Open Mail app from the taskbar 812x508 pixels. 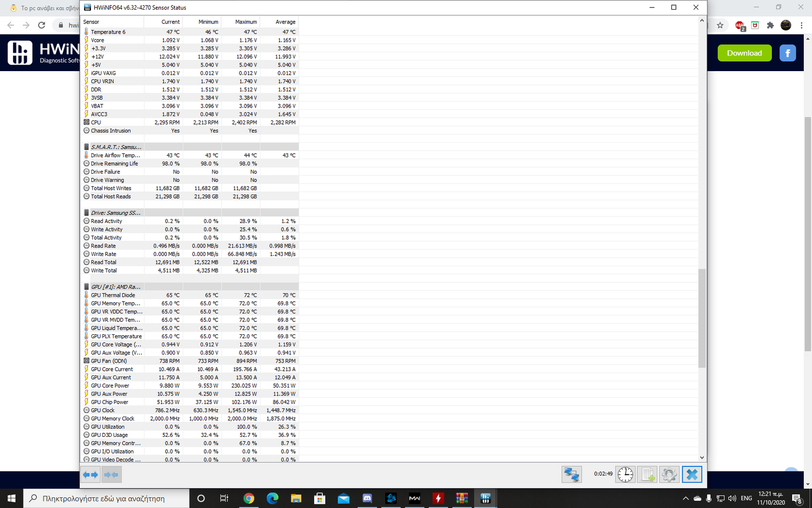(344, 498)
